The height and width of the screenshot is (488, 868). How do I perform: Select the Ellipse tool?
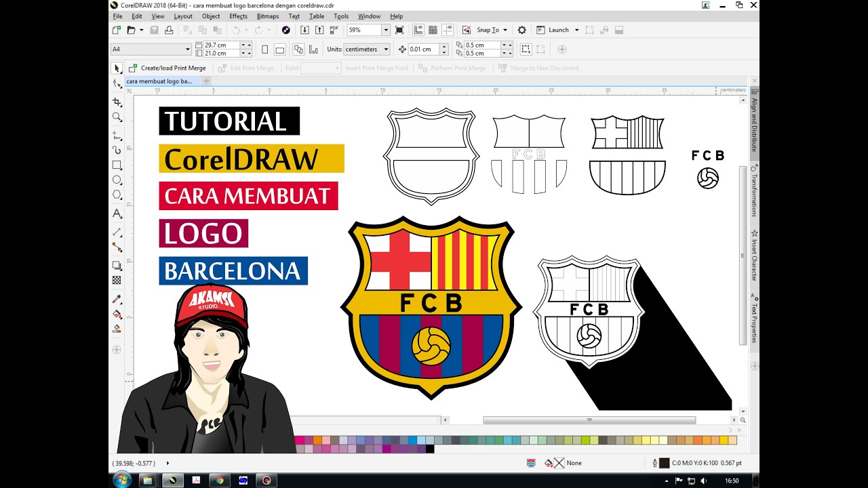click(117, 180)
